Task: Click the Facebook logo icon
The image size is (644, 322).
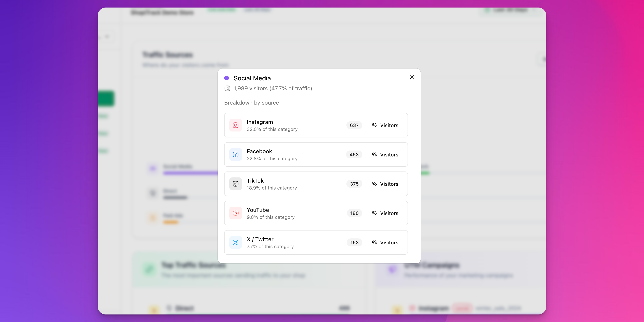Action: [x=235, y=154]
